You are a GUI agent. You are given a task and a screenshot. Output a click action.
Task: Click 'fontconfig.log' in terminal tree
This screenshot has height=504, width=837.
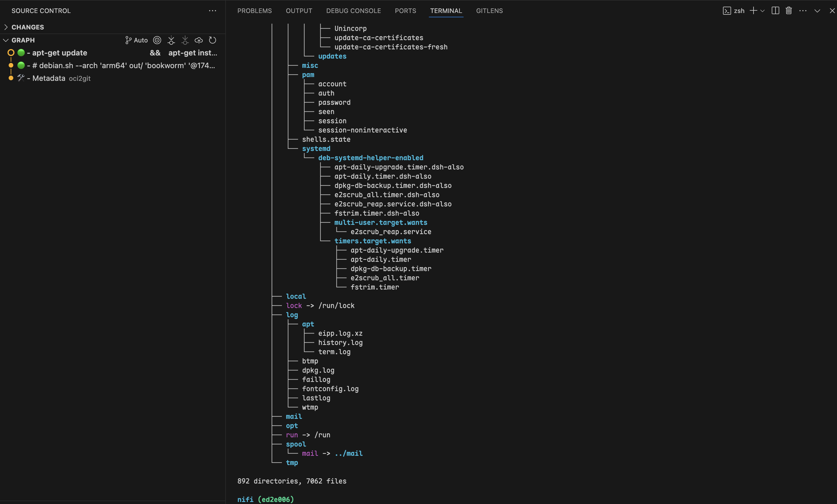point(330,389)
